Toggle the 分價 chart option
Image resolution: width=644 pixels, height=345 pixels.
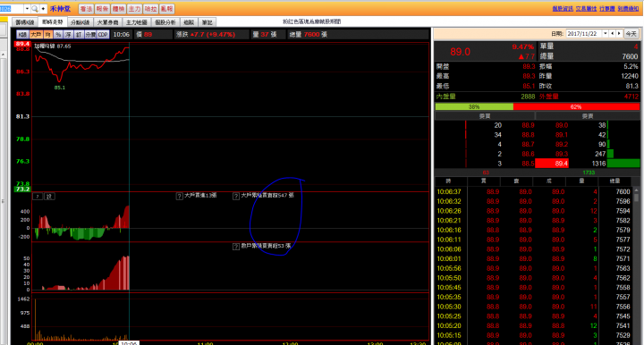tap(90, 35)
